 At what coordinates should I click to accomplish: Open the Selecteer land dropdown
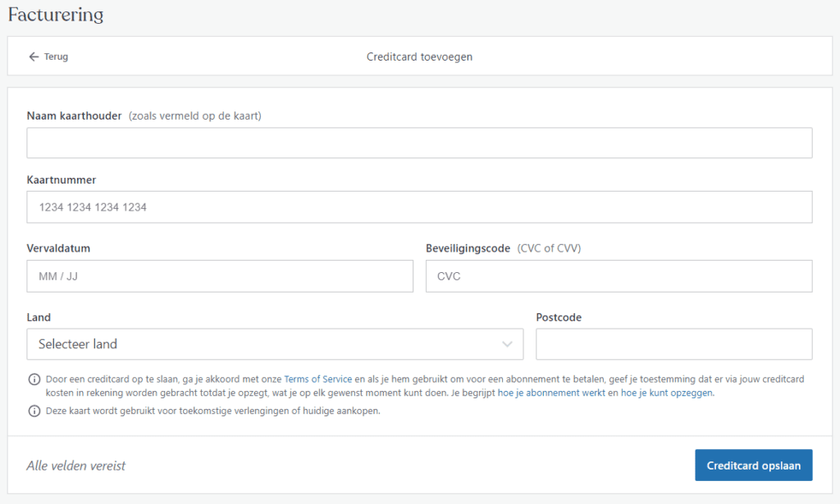pos(275,344)
